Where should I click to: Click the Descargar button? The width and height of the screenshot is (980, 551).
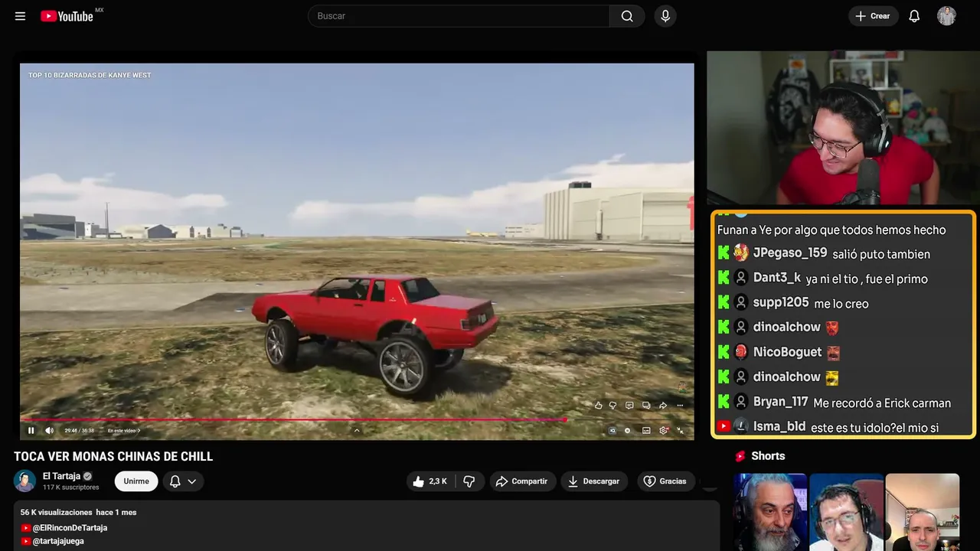[594, 481]
